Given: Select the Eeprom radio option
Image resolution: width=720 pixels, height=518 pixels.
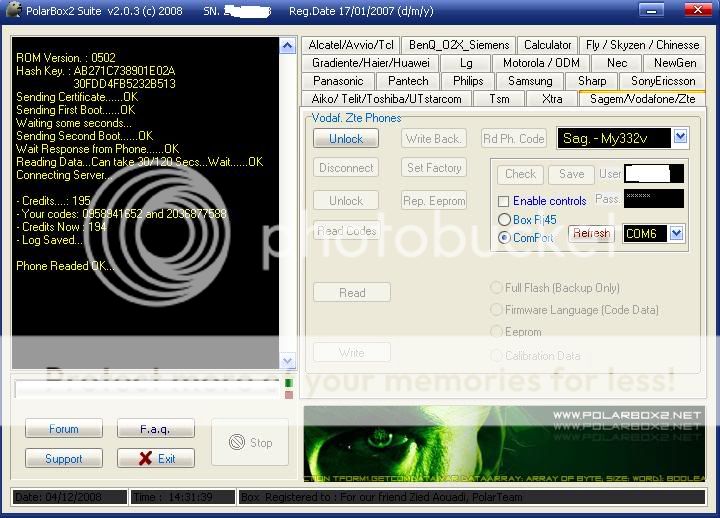Looking at the screenshot, I should click(496, 332).
